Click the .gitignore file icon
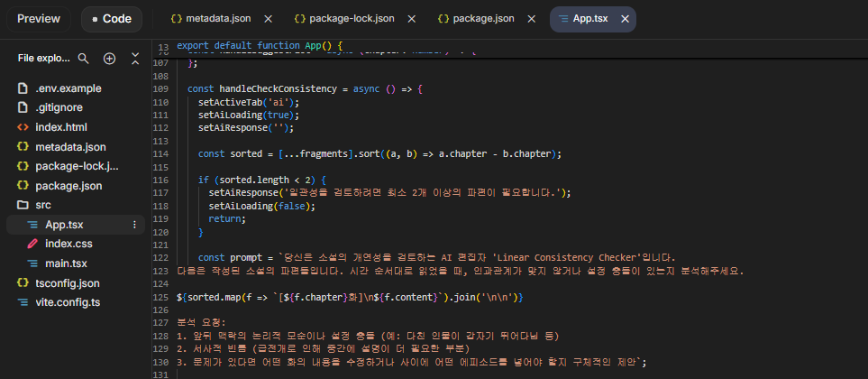Viewport: 868px width, 379px height. 23,107
